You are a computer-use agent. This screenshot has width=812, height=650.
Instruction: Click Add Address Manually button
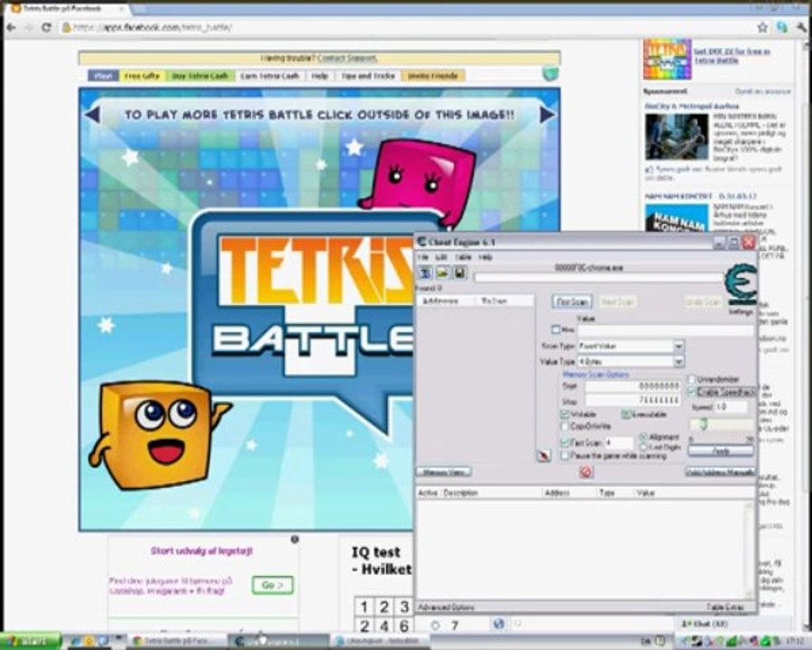point(721,471)
